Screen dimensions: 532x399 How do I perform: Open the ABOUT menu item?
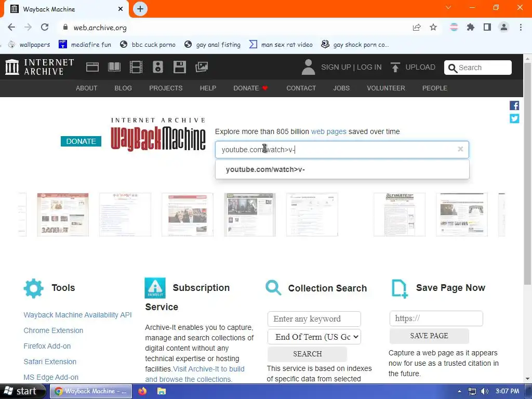tap(87, 88)
